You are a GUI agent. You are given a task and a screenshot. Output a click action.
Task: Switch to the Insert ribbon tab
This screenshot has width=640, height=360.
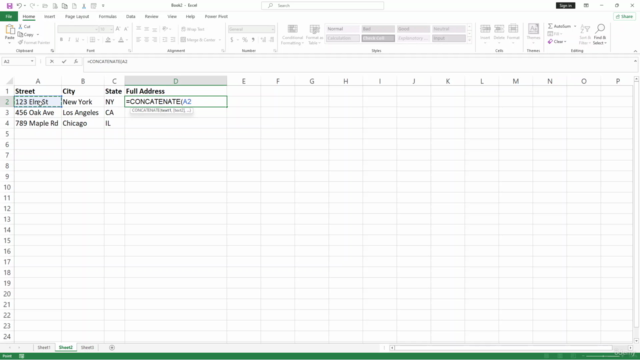click(49, 17)
